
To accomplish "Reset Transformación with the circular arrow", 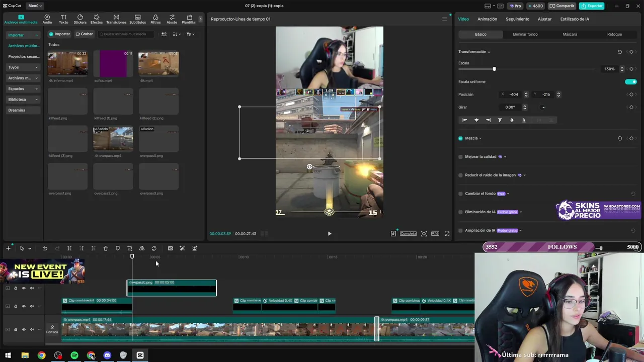I will [x=619, y=52].
